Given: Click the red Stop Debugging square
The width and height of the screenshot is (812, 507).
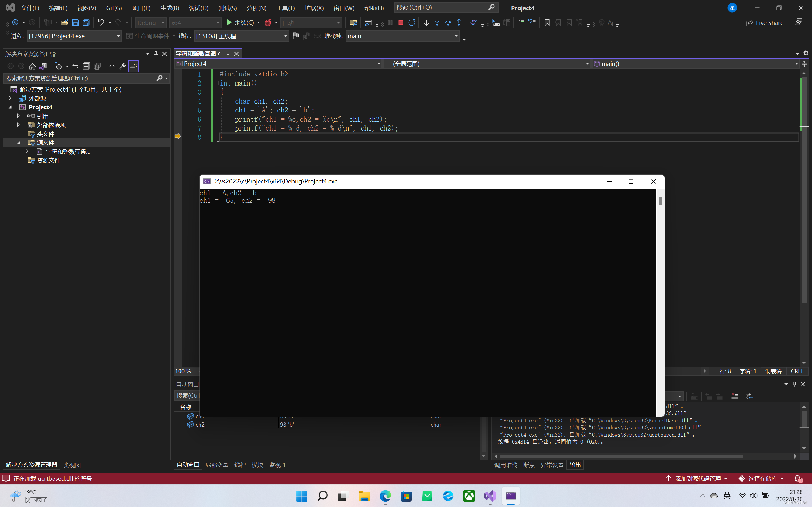Looking at the screenshot, I should click(401, 22).
